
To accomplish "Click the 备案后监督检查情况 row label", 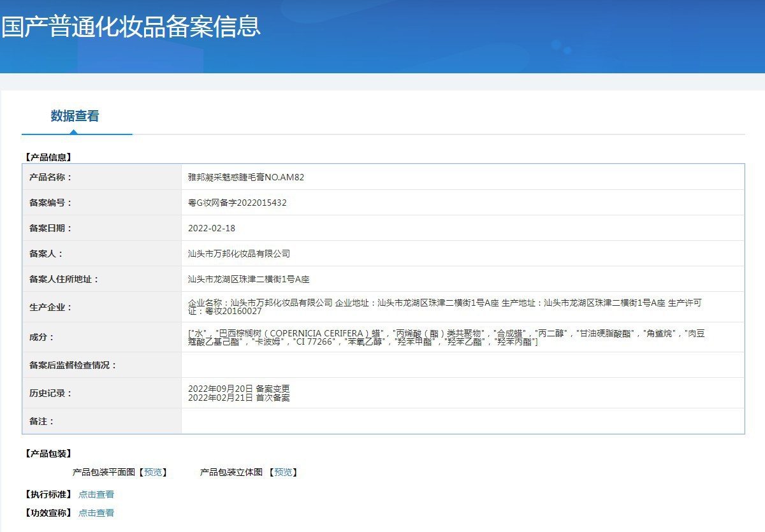I will click(x=73, y=366).
